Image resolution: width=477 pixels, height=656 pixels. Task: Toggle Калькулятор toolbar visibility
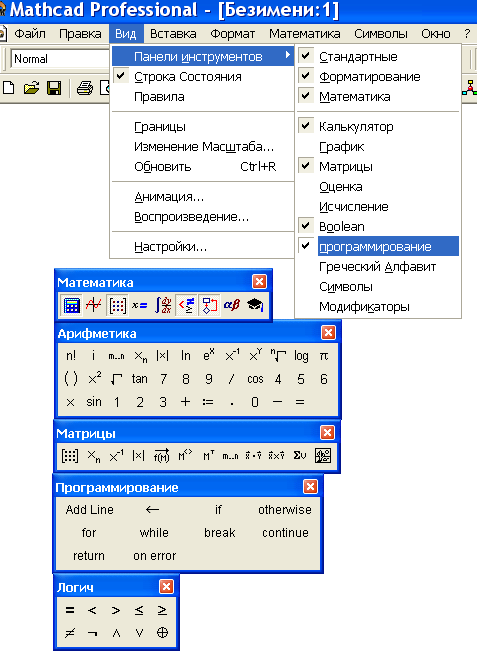[x=378, y=126]
